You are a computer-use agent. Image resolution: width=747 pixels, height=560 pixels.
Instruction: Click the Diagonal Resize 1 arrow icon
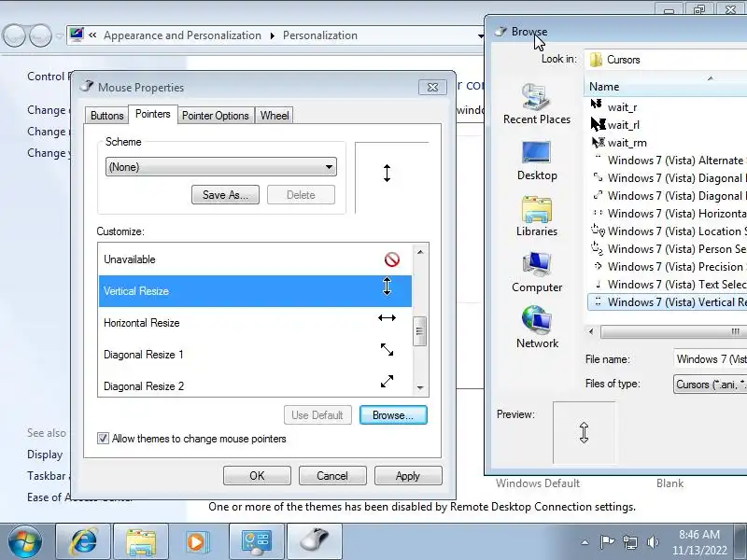pos(387,350)
